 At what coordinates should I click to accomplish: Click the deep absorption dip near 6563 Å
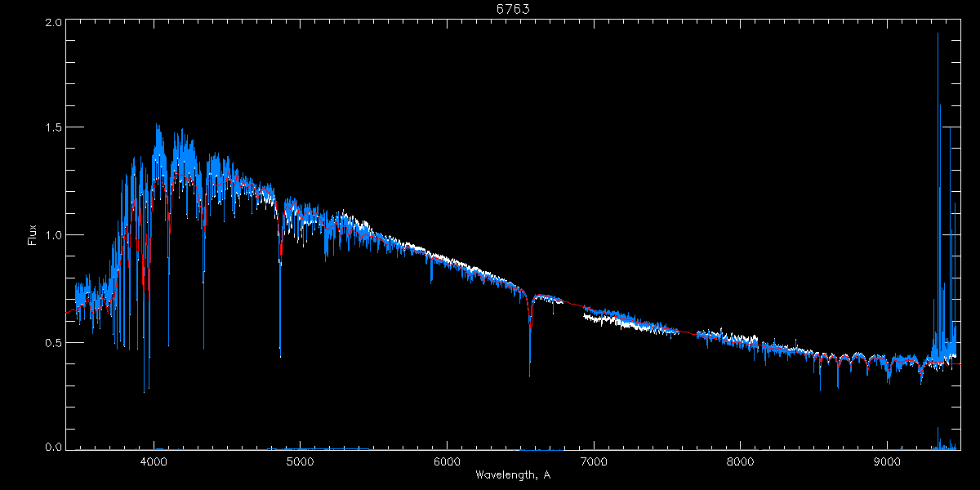(x=530, y=372)
